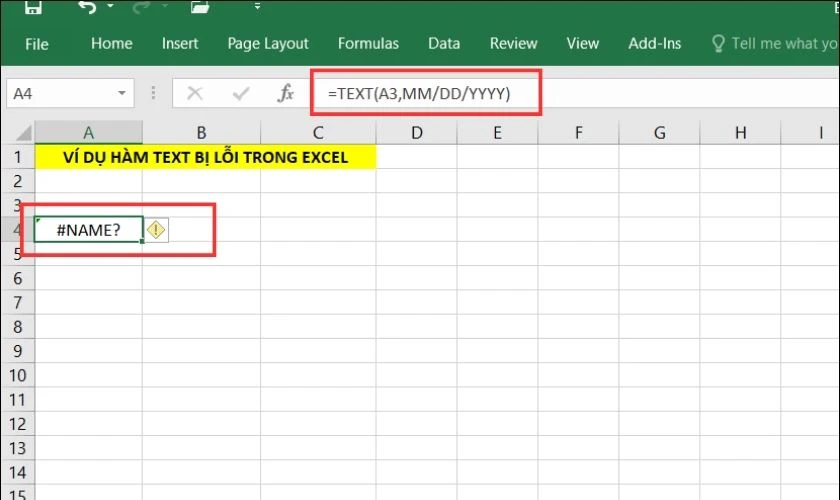The width and height of the screenshot is (840, 500).
Task: Select row 9 header
Action: click(x=18, y=351)
